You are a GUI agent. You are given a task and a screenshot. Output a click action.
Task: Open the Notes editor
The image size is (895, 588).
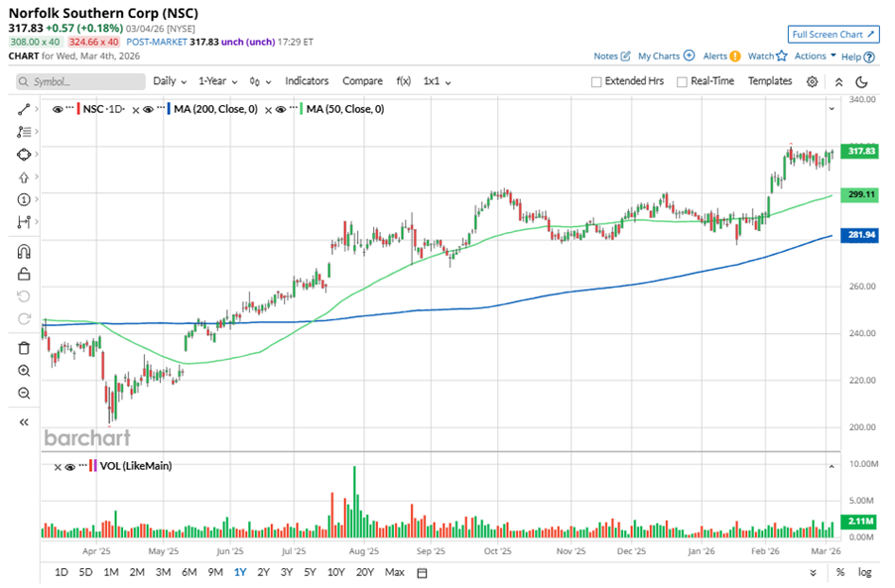(612, 56)
